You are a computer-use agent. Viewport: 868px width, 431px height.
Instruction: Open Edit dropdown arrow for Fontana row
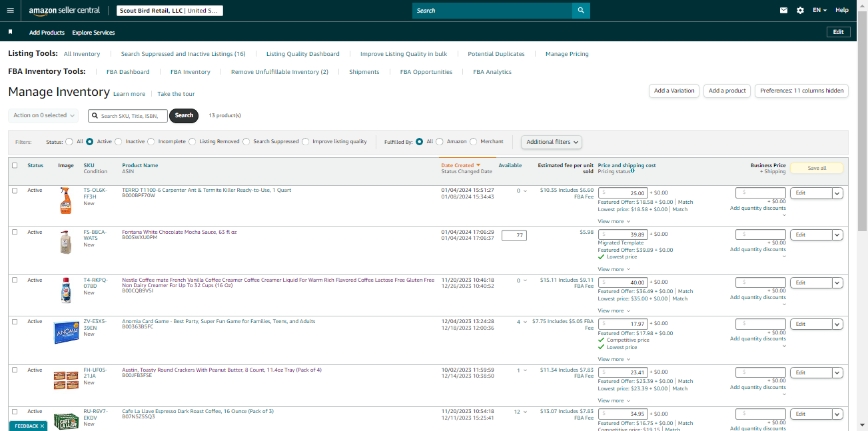coord(837,234)
